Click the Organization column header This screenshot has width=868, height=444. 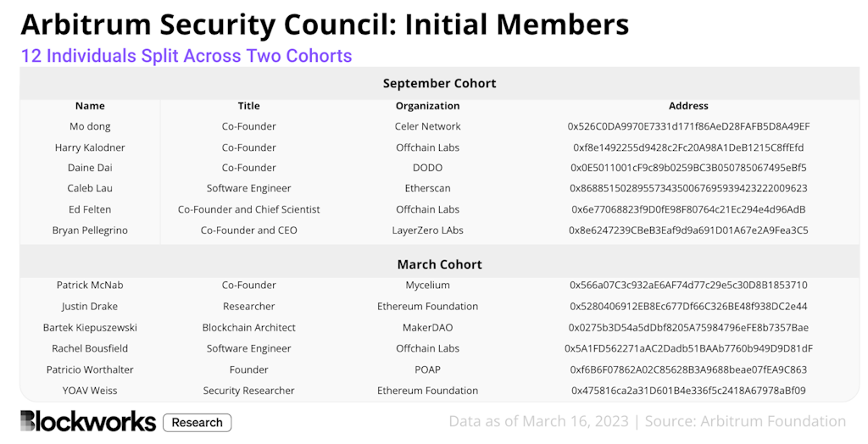427,106
